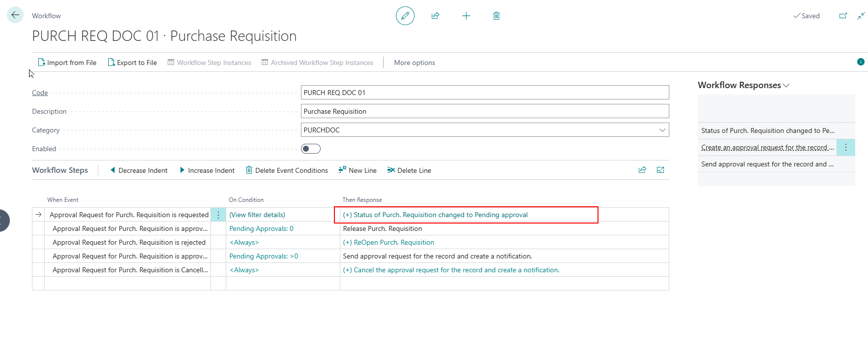Open the Category dropdown
The width and height of the screenshot is (868, 354).
coord(662,130)
